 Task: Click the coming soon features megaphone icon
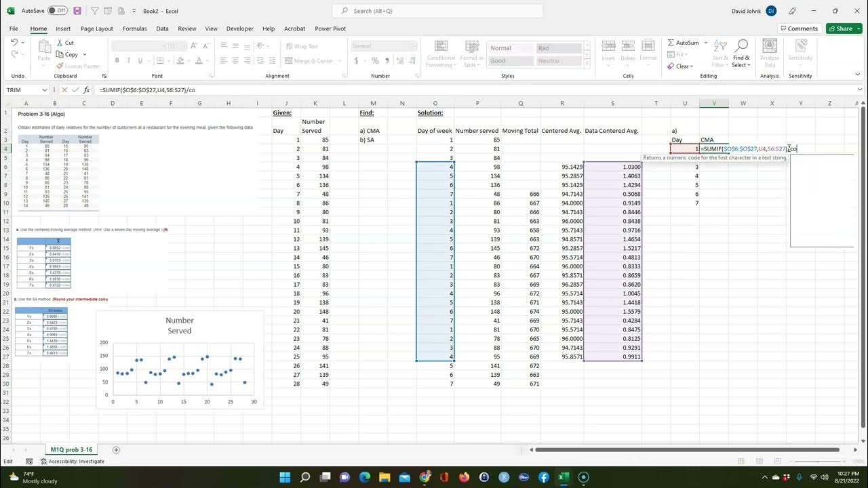792,11
